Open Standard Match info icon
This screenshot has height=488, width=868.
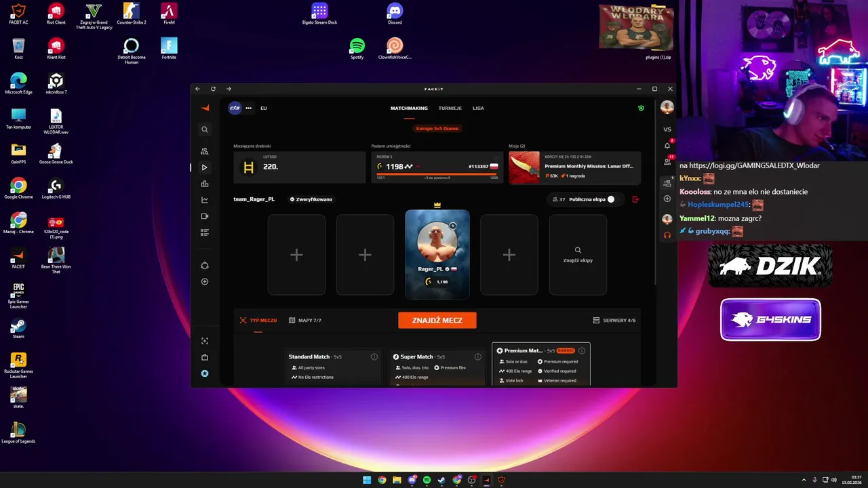click(x=374, y=357)
